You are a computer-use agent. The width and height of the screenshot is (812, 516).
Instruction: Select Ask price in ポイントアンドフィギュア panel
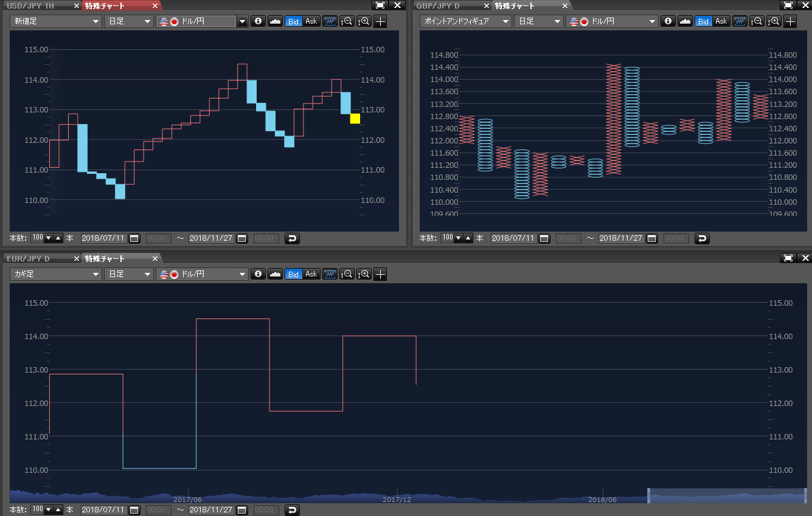point(721,21)
